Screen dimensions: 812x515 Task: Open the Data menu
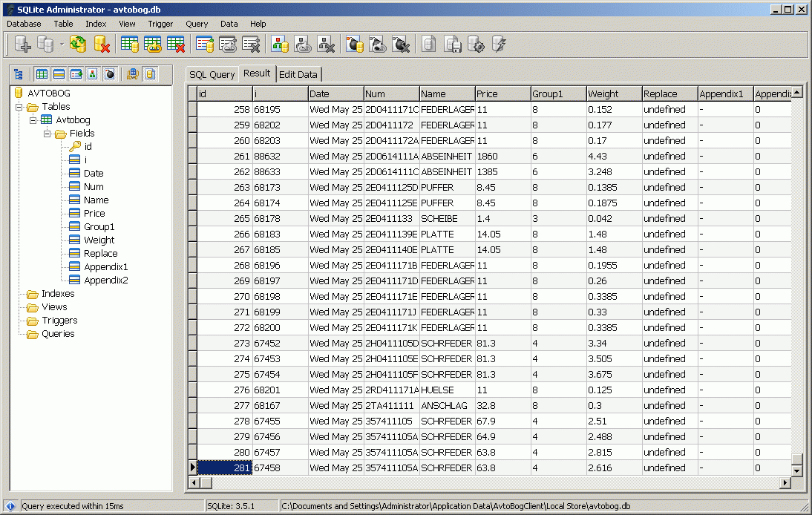[229, 24]
